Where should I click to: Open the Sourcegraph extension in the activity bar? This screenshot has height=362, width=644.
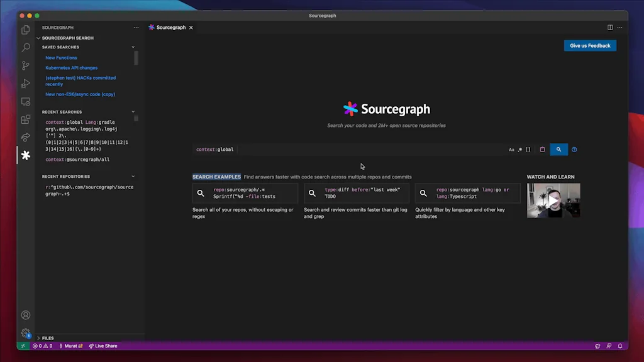click(26, 155)
